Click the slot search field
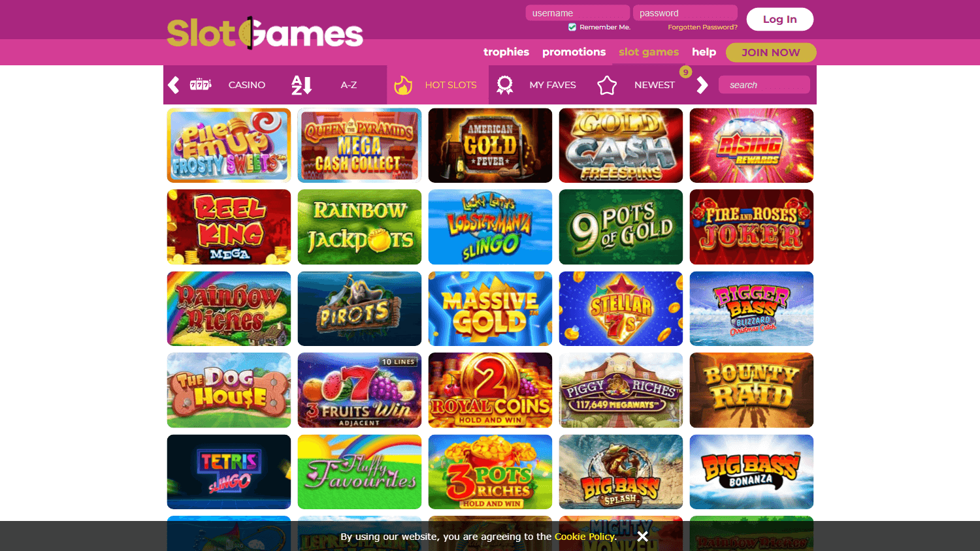980x551 pixels. (764, 85)
